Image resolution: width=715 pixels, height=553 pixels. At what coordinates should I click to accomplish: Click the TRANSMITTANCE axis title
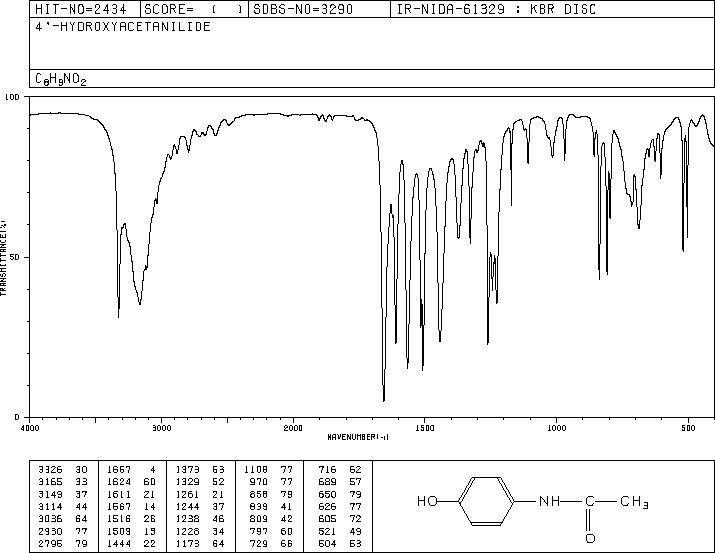[x=3, y=257]
